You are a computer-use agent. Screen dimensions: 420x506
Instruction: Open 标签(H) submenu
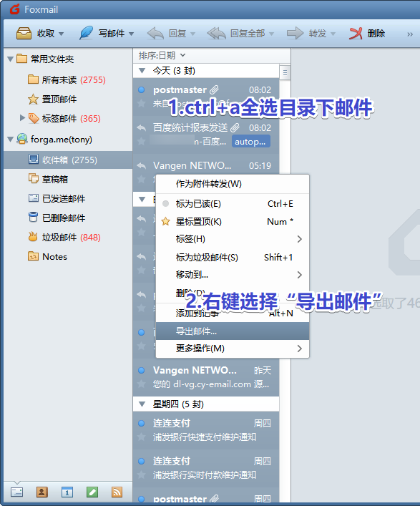pyautogui.click(x=233, y=239)
